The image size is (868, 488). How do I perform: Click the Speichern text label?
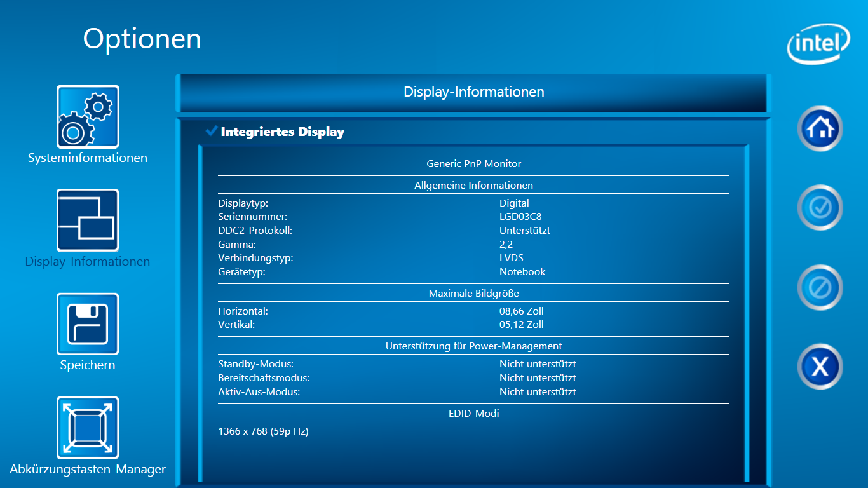point(88,365)
